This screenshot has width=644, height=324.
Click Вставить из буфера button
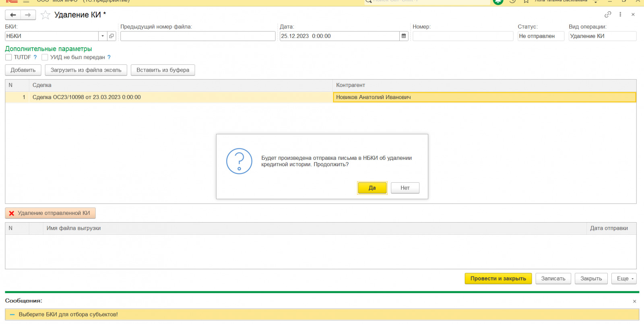(x=163, y=70)
